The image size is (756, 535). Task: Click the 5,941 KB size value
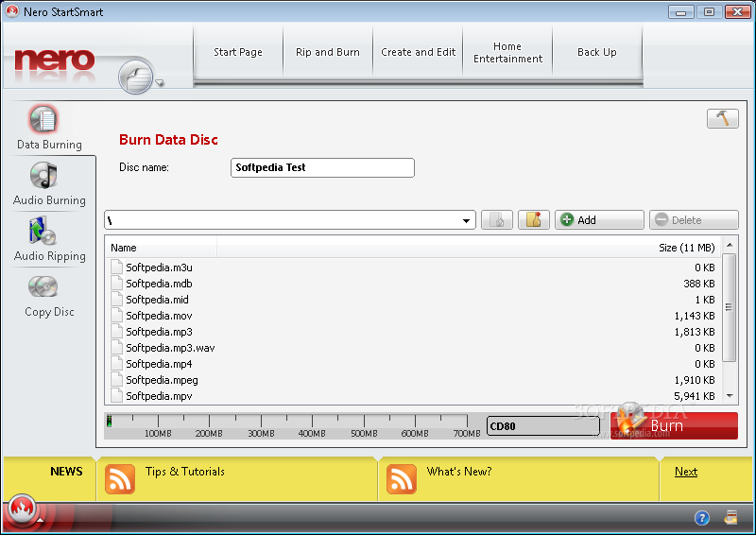point(695,396)
